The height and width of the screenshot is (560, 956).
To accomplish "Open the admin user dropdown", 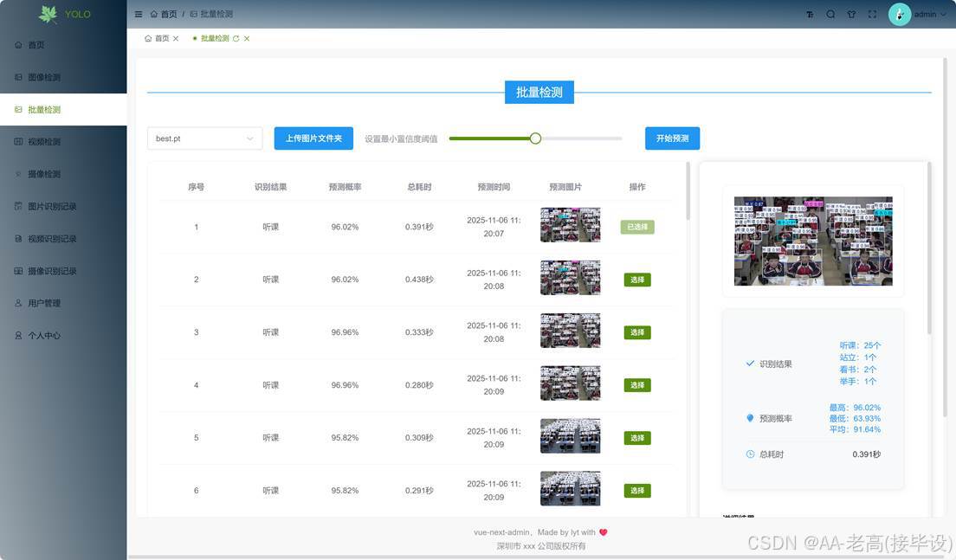I will pos(929,14).
